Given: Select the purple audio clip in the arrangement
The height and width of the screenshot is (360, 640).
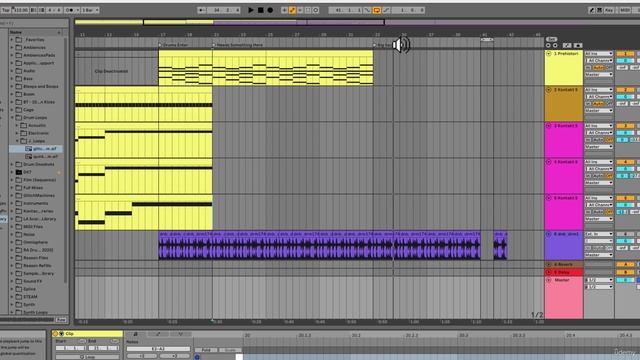Looking at the screenshot, I should [x=320, y=245].
